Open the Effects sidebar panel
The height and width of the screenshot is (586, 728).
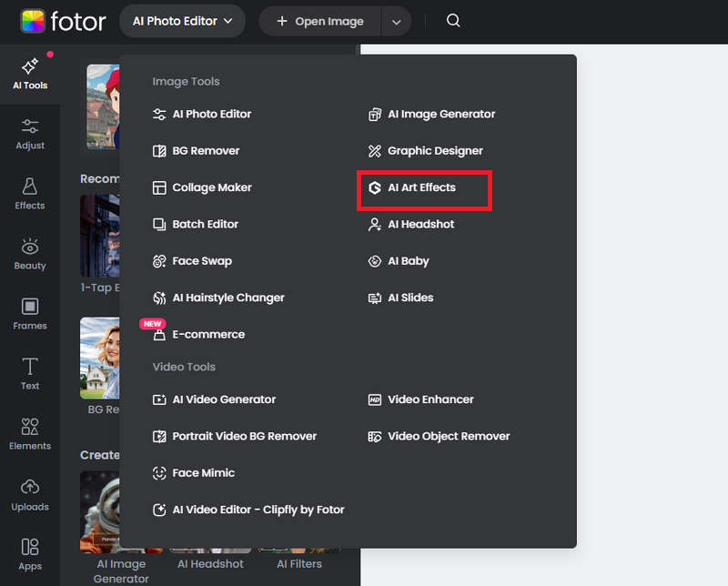tap(30, 194)
